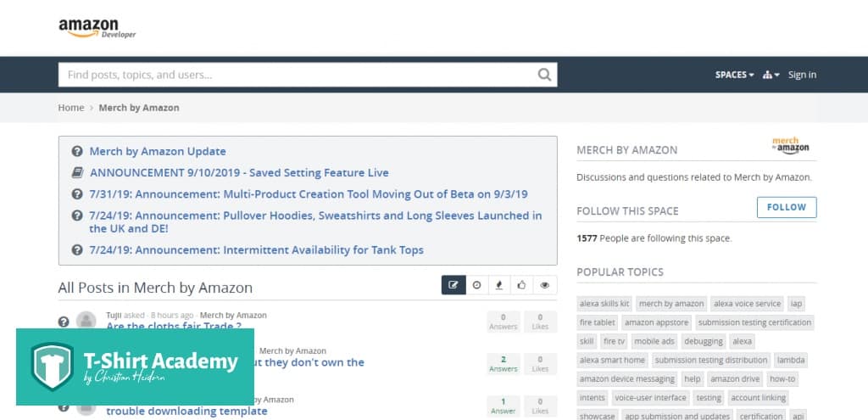Select the 'mobile ads' topic tag
This screenshot has height=420, width=868.
coord(654,341)
